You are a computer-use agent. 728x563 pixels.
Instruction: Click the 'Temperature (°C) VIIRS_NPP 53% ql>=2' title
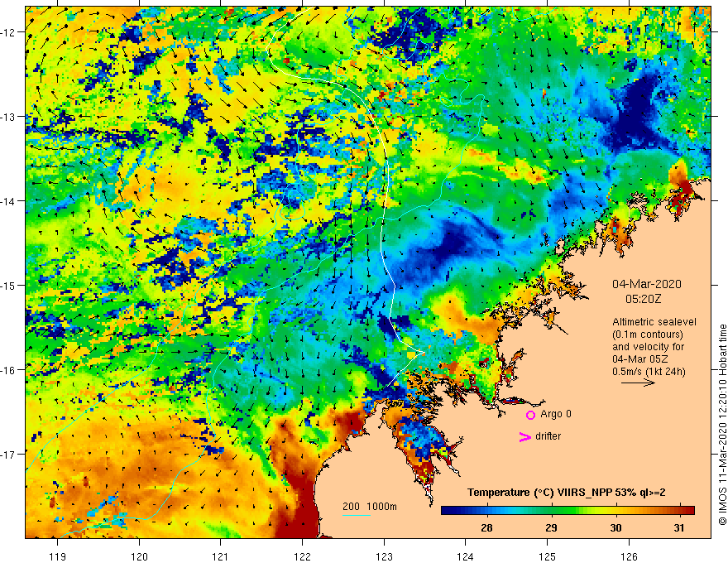coord(566,493)
